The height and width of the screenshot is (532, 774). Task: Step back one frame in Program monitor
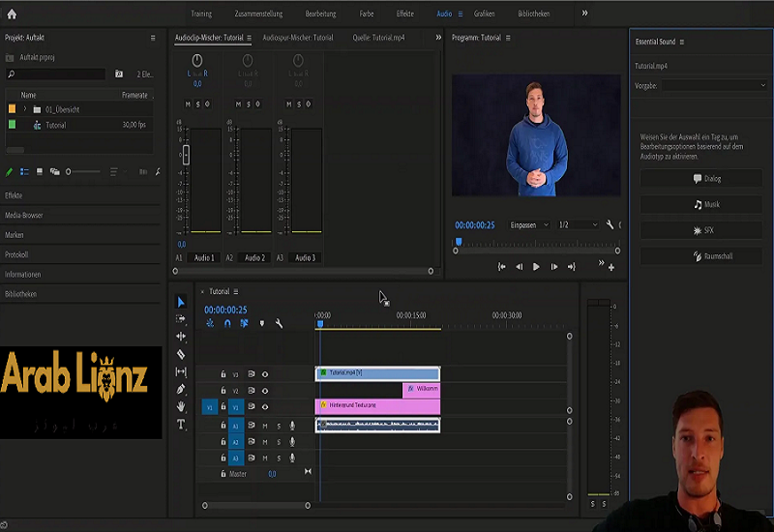[519, 267]
